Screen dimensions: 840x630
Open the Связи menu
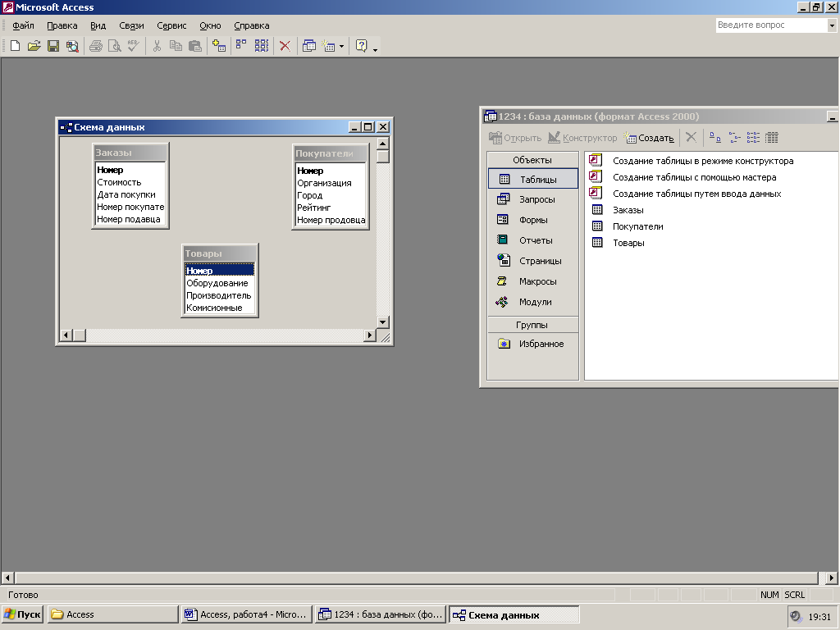[x=131, y=25]
